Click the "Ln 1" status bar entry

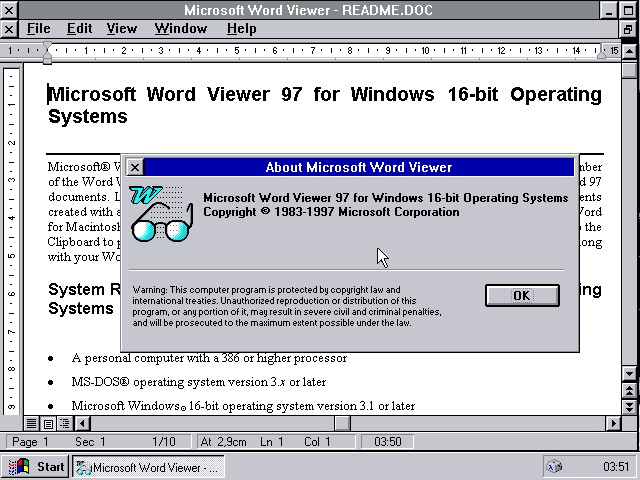click(271, 442)
